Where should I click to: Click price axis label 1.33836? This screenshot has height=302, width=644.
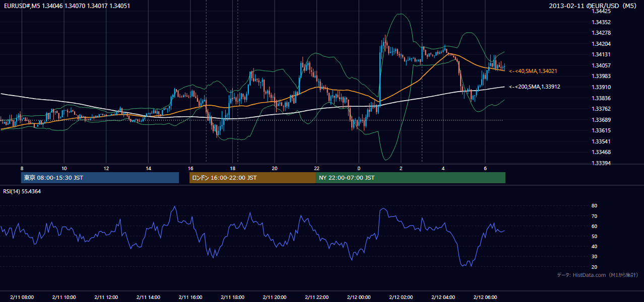(x=601, y=98)
